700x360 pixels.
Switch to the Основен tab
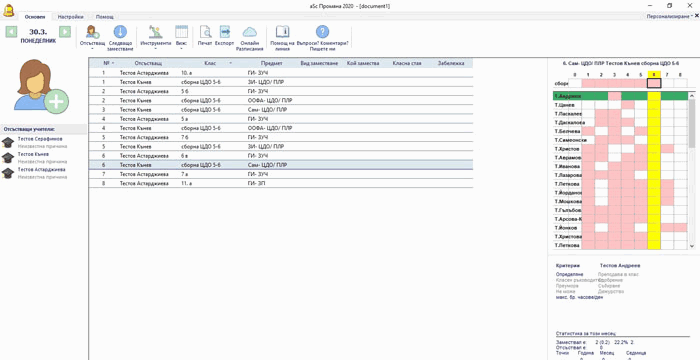35,17
